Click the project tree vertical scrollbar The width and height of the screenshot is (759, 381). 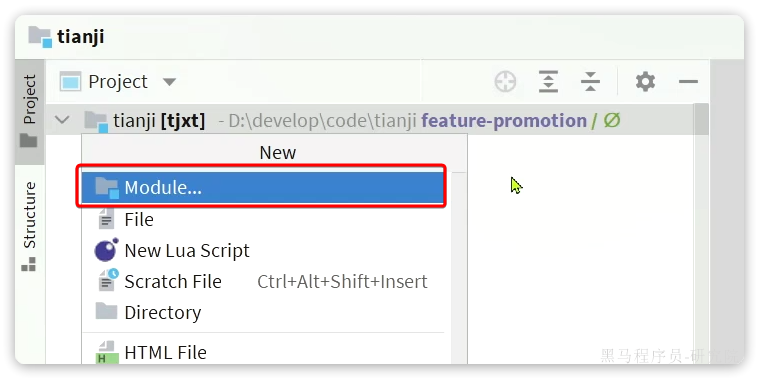pos(701,119)
